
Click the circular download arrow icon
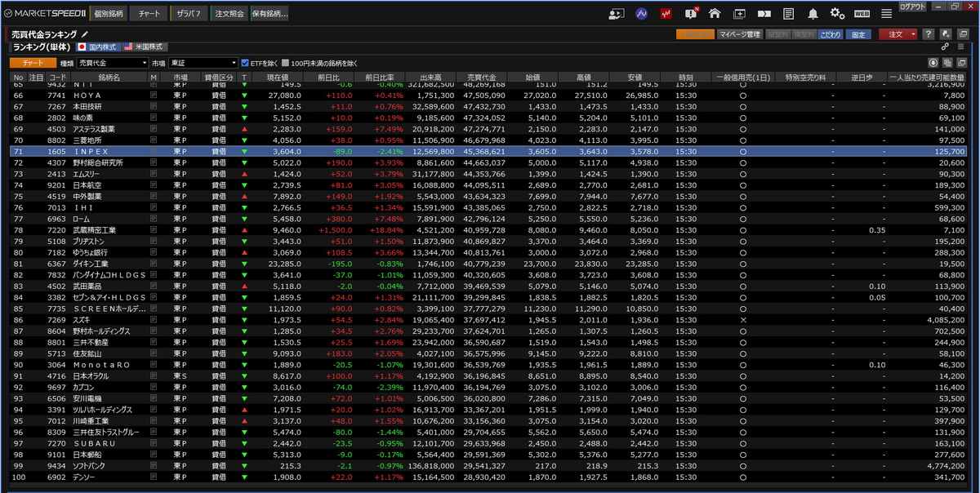pos(933,62)
